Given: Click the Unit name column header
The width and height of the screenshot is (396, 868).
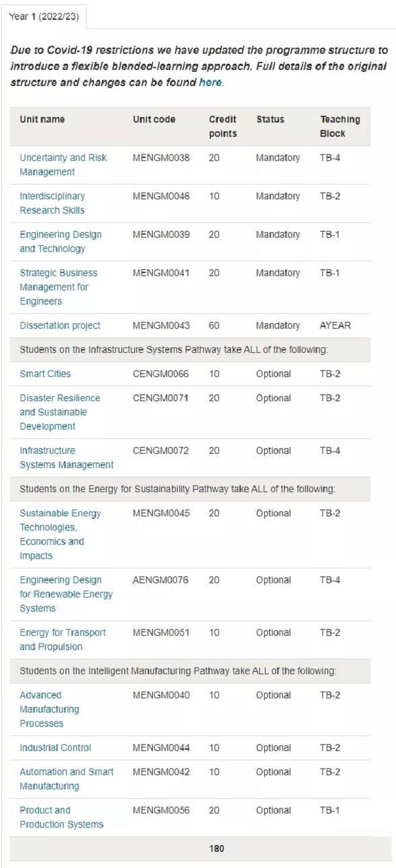Looking at the screenshot, I should (42, 119).
